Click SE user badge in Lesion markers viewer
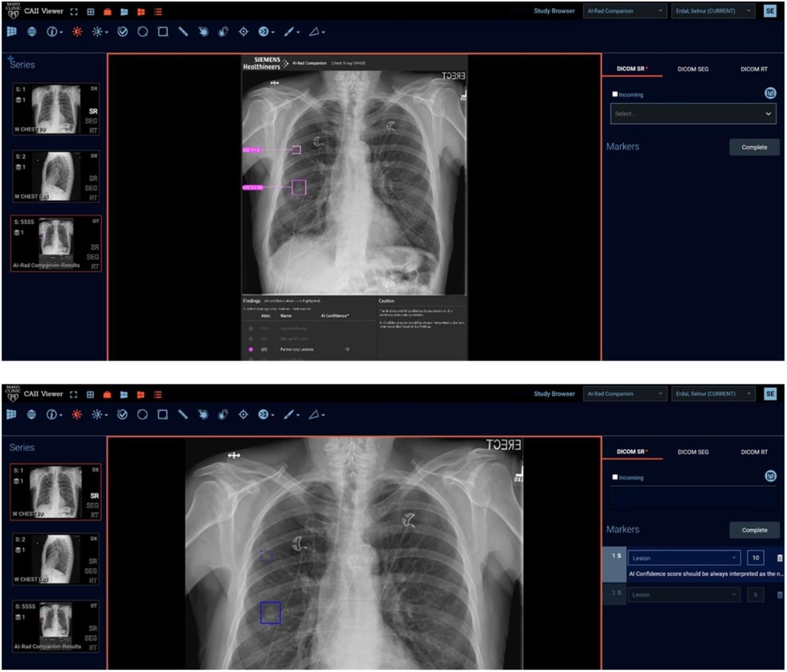Screen dimensions: 787x672 (x=770, y=394)
